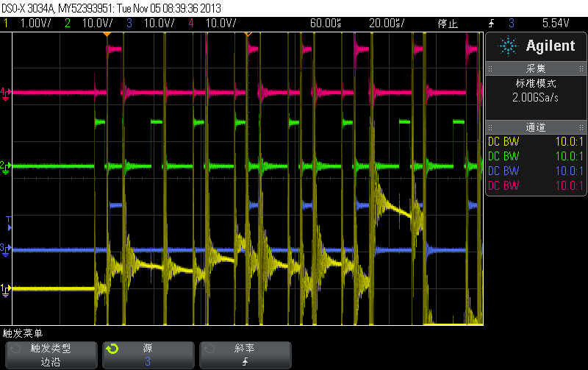The width and height of the screenshot is (588, 370).
Task: Click the magenta channel 4 DC BW row
Action: click(536, 186)
